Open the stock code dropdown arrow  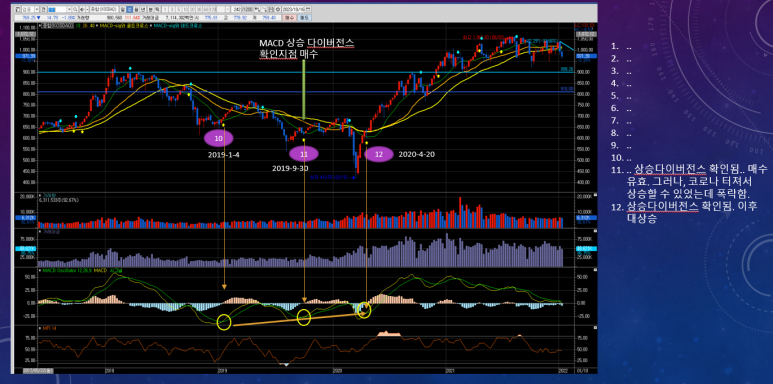pyautogui.click(x=70, y=9)
